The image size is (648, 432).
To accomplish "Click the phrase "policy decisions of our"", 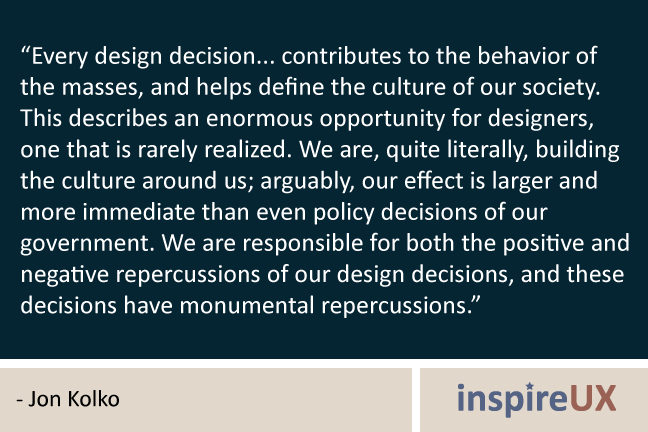I will pos(431,212).
